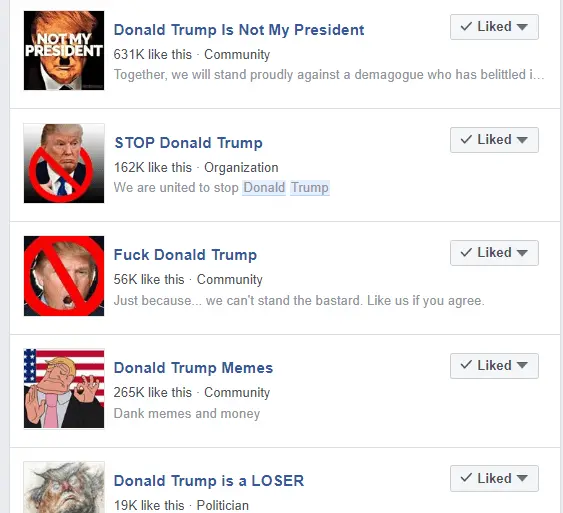
Task: Open the 'Donald Trump Is Not My President' link
Action: click(239, 30)
